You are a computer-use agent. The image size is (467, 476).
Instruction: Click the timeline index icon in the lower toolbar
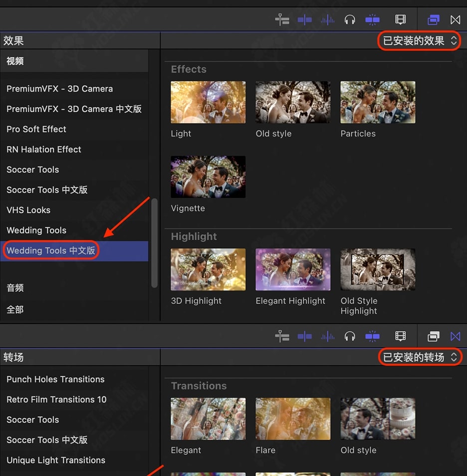coord(282,336)
